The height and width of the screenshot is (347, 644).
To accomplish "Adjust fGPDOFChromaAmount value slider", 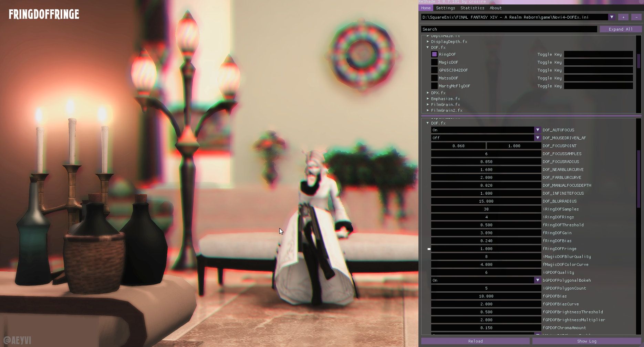I will point(486,328).
